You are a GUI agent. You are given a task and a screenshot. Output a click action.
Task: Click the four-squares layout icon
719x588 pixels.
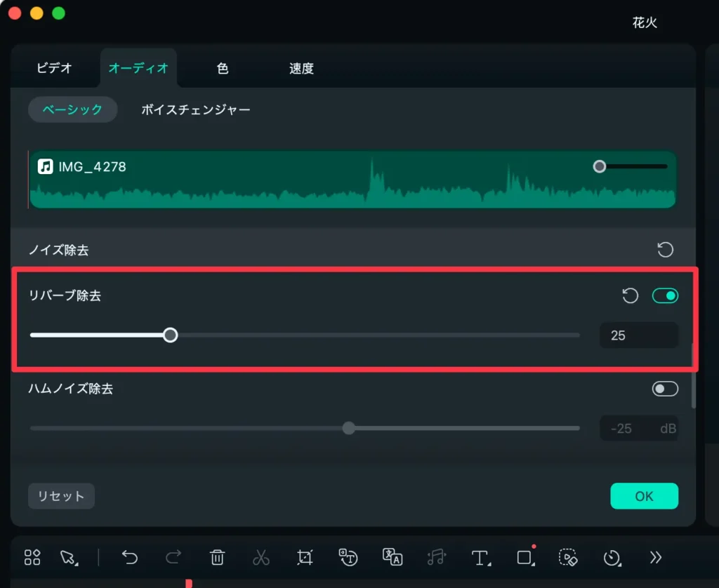coord(32,557)
